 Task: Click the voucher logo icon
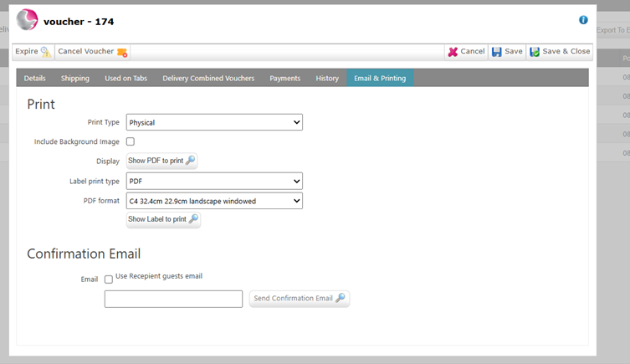pos(28,20)
